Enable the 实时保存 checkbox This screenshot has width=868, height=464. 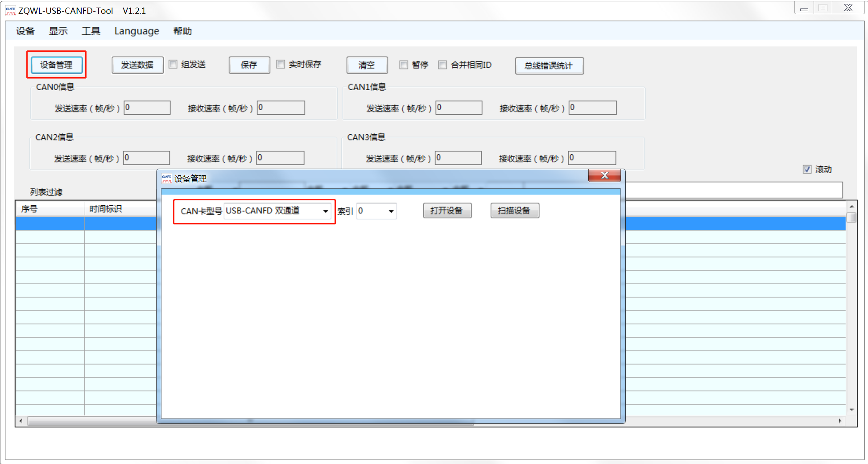tap(281, 64)
